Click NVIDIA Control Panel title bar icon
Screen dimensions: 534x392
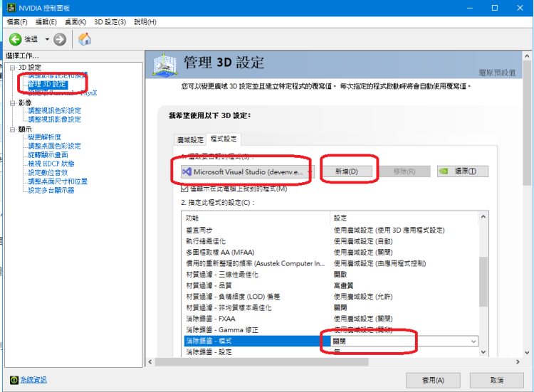pyautogui.click(x=11, y=8)
